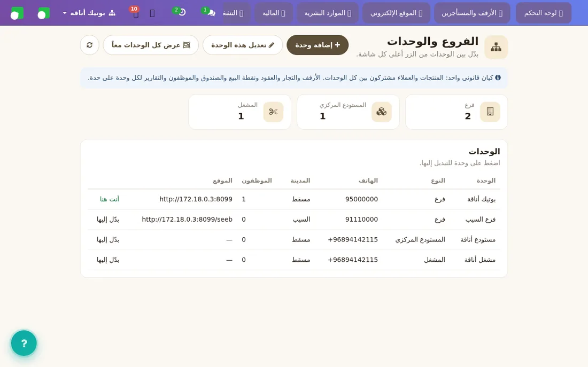Click the النوع column header
The height and width of the screenshot is (367, 588).
coord(438,181)
